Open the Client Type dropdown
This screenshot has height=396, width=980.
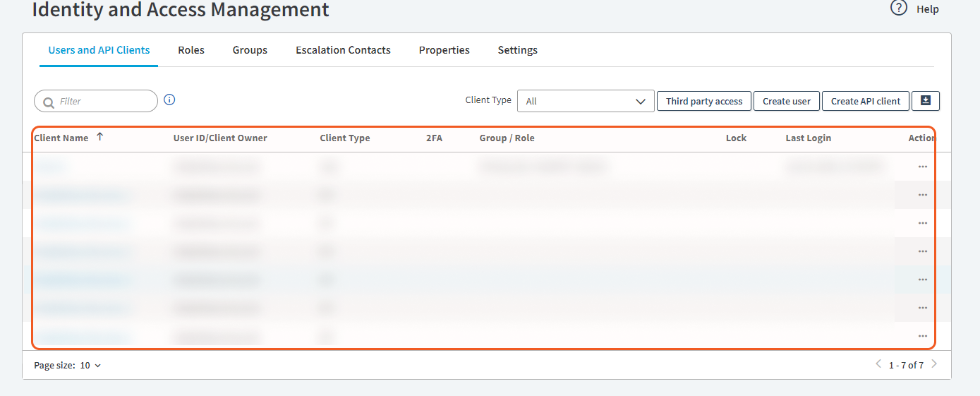pyautogui.click(x=585, y=101)
